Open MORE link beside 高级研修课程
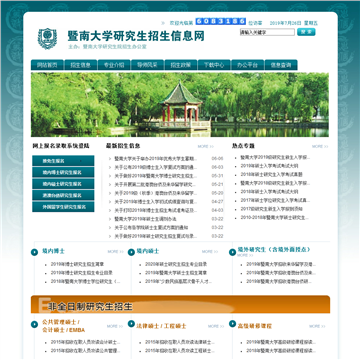Image resolution: width=360 pixels, height=360 pixels. tap(317, 326)
